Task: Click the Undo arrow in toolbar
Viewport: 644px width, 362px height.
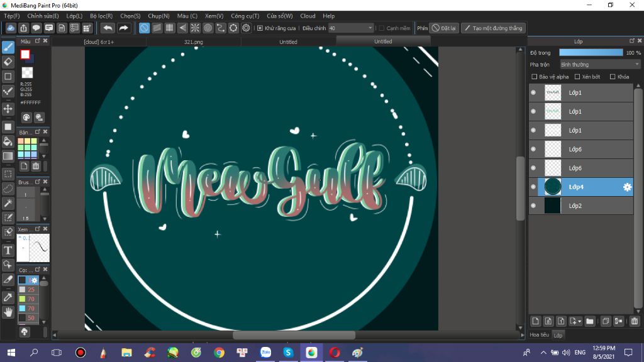Action: tap(108, 28)
